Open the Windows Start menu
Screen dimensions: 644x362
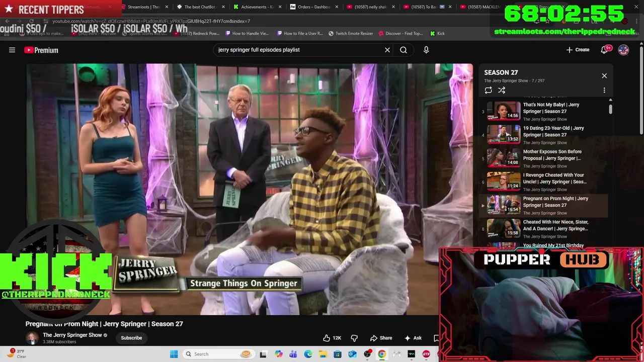point(174,354)
